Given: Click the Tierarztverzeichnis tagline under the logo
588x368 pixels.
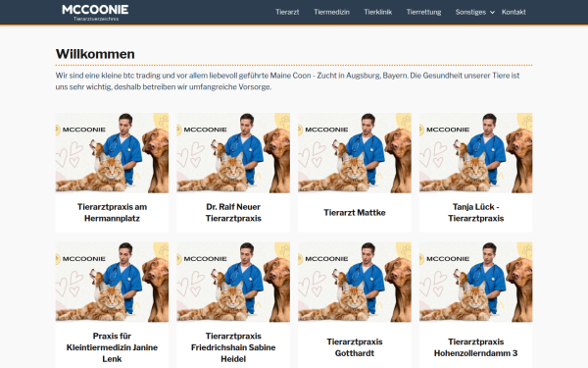Looking at the screenshot, I should pos(96,19).
